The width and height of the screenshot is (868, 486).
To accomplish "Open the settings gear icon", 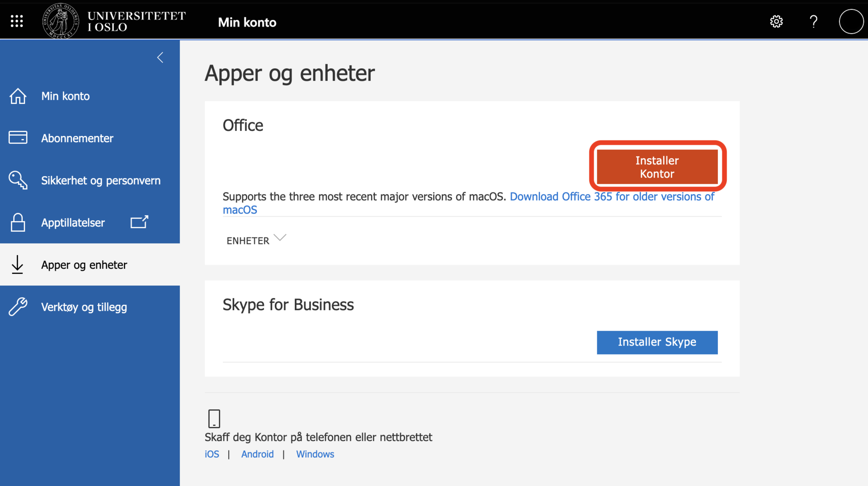I will tap(776, 21).
